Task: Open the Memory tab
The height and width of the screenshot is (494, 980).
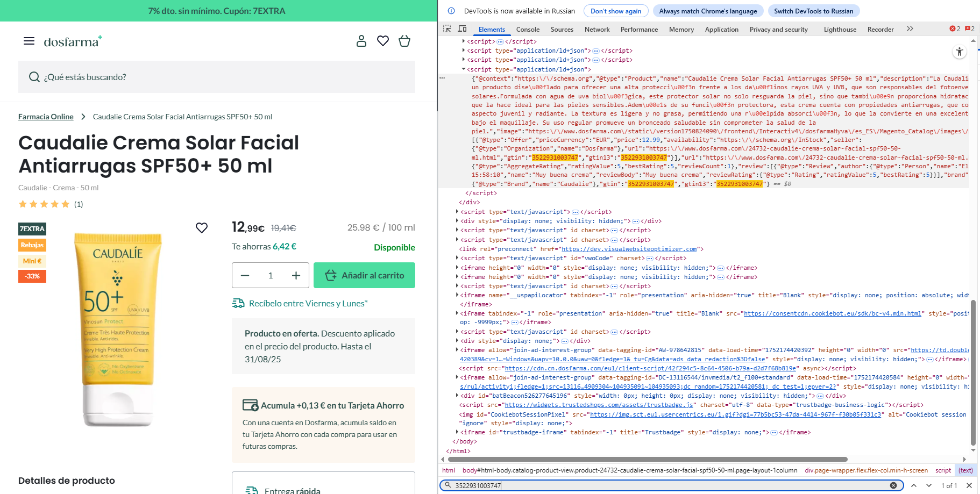Action: pyautogui.click(x=681, y=30)
